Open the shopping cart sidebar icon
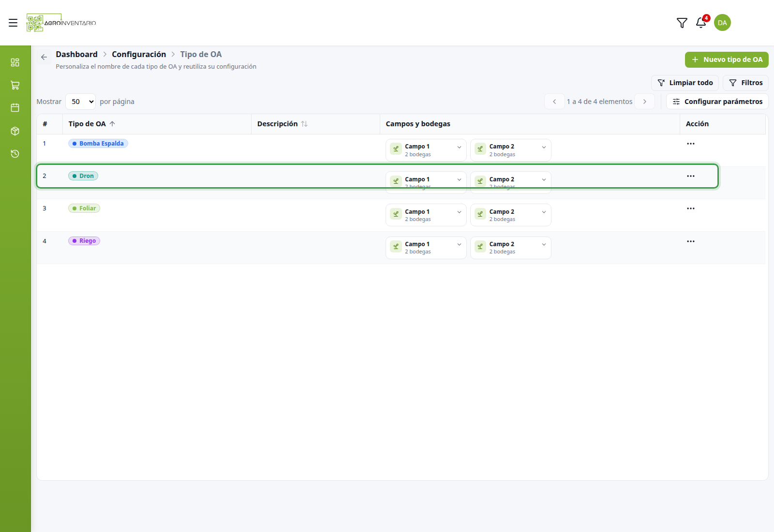This screenshot has width=774, height=532. [15, 85]
